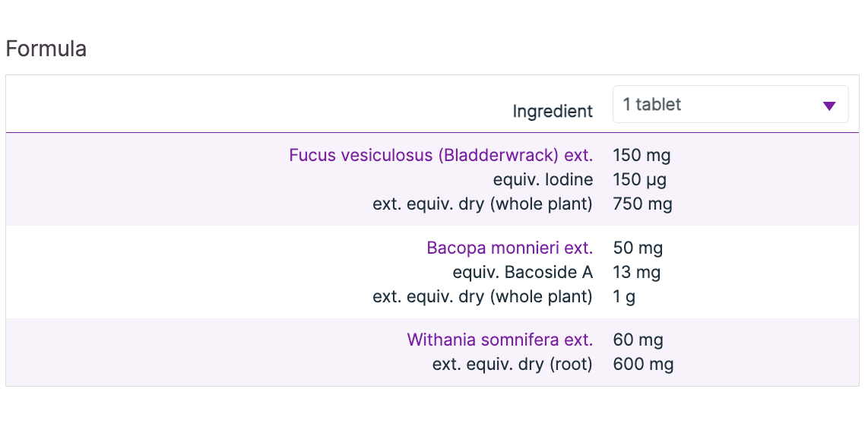Select the 600 mg root equivalent value
Viewport: 868px width, 433px height.
click(643, 365)
